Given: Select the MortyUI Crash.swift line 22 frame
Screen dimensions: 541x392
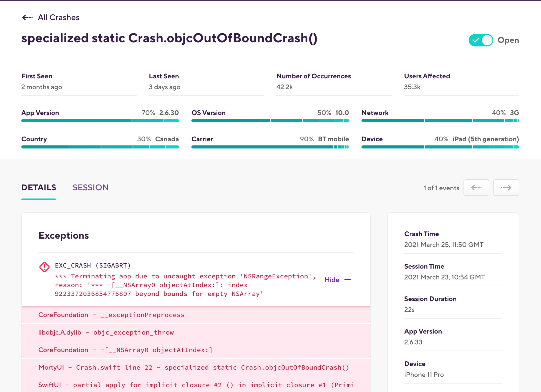Looking at the screenshot, I should [193, 367].
